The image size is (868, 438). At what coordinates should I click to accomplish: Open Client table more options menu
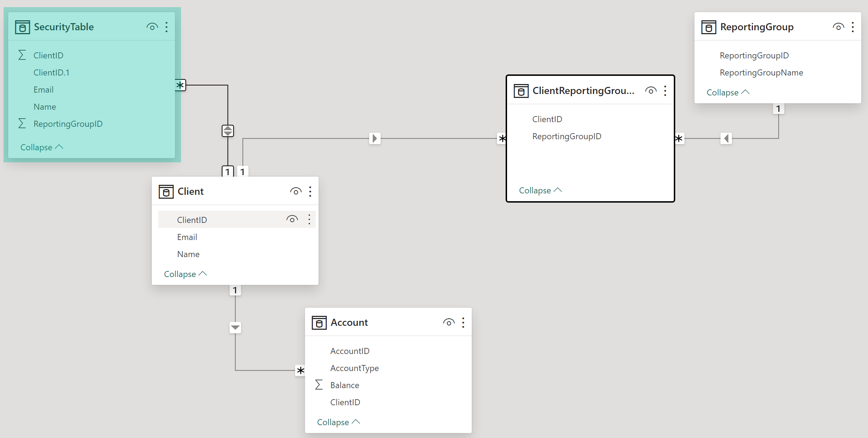tap(310, 192)
